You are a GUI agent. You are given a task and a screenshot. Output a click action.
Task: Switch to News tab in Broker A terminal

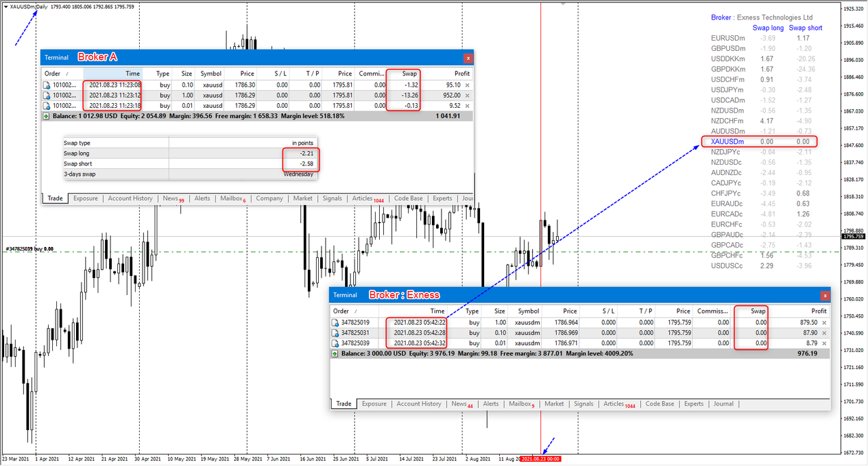tap(173, 199)
